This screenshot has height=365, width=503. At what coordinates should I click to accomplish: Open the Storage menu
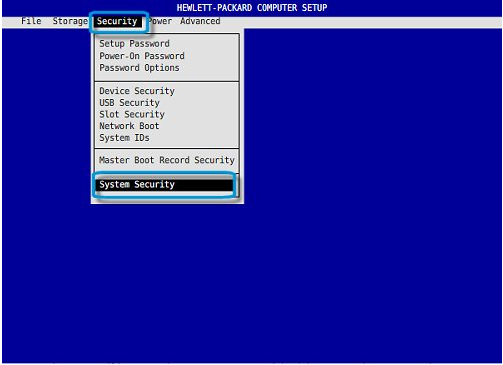(x=70, y=21)
